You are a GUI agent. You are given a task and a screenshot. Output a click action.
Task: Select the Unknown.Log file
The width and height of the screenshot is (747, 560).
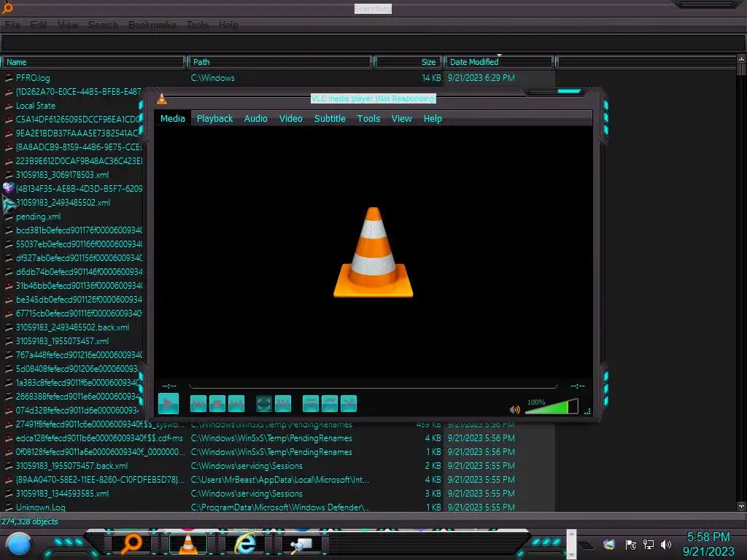pyautogui.click(x=41, y=507)
